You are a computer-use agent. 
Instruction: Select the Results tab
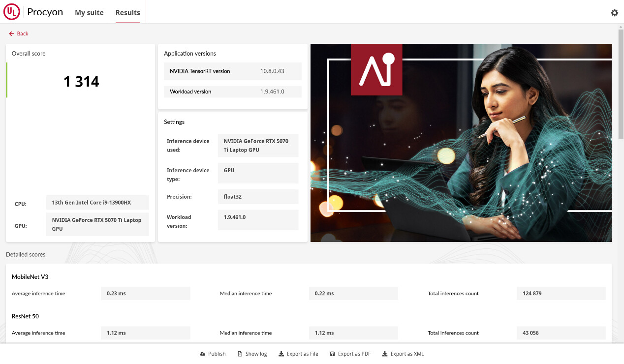tap(128, 13)
